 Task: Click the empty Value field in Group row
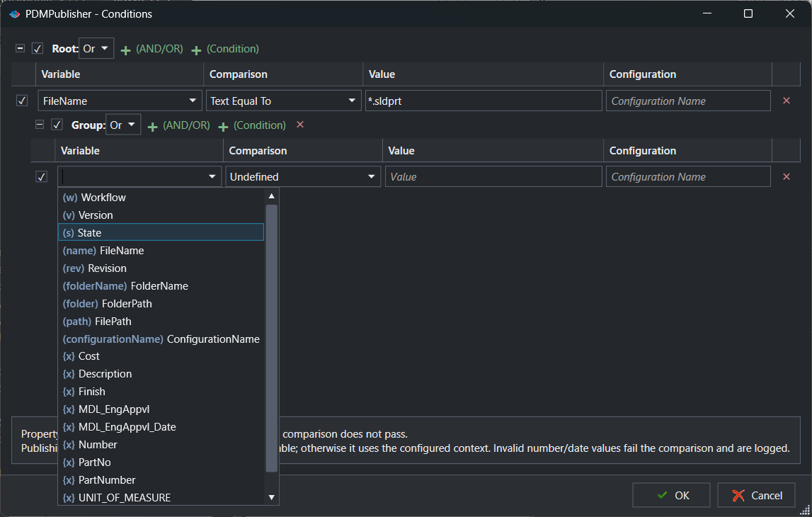[x=493, y=176]
